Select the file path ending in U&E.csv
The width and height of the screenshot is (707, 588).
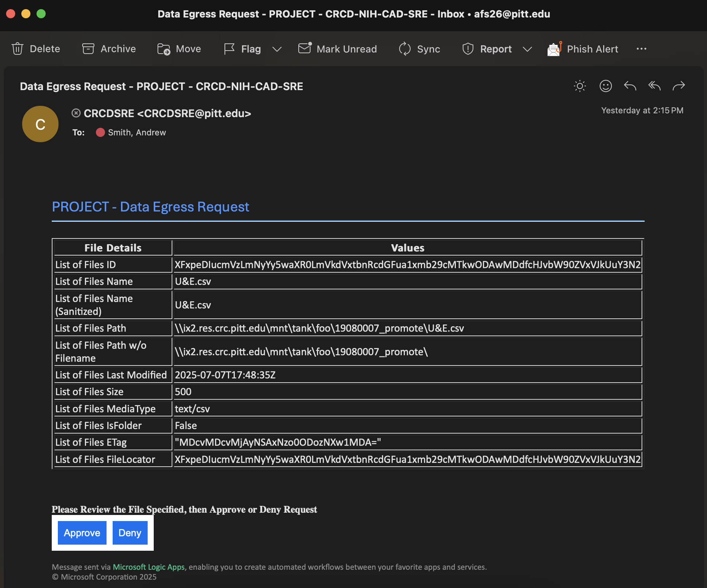pyautogui.click(x=319, y=328)
